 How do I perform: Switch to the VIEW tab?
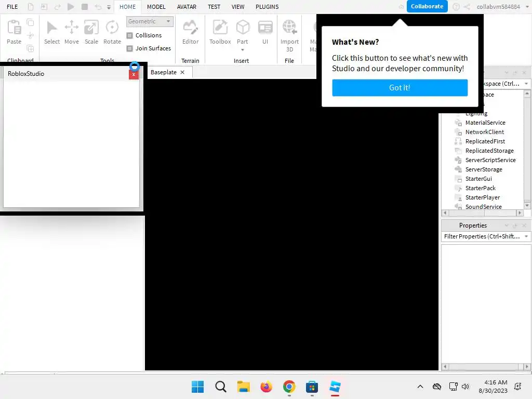click(238, 7)
